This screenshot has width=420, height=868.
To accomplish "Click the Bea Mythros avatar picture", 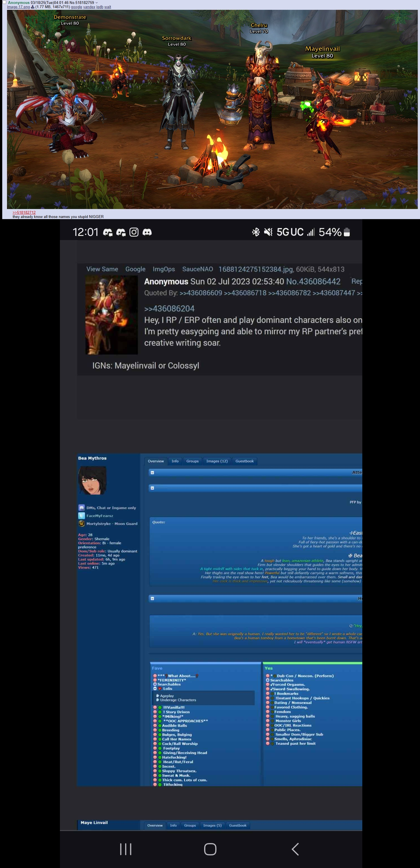I will point(92,480).
